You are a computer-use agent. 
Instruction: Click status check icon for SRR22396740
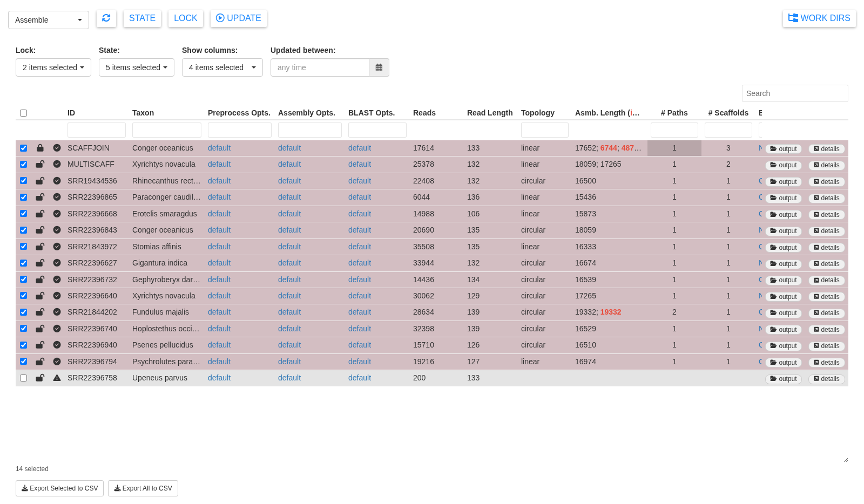pos(57,329)
